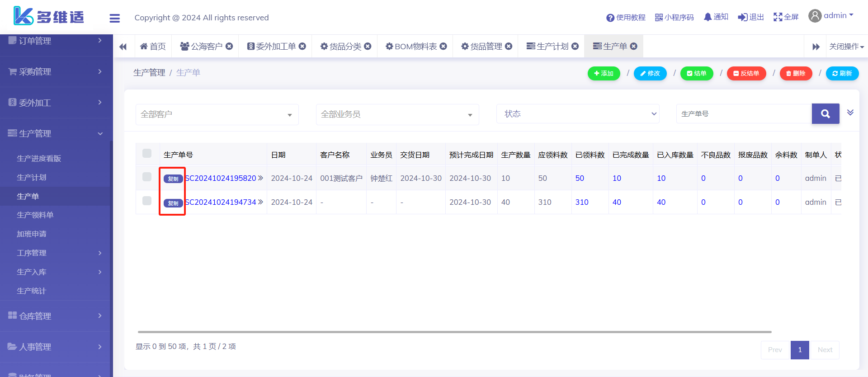This screenshot has height=377, width=868.
Task: Open the 小程序码 QR code icon
Action: pos(659,18)
